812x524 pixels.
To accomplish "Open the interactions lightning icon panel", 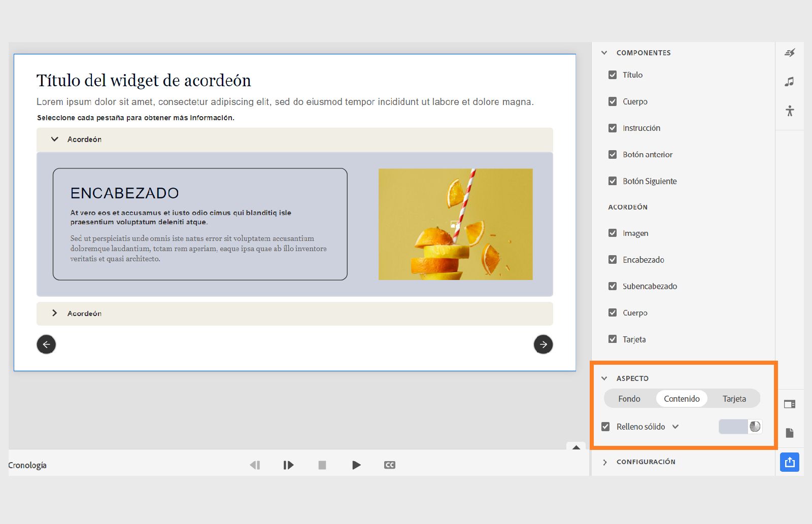I will point(790,53).
